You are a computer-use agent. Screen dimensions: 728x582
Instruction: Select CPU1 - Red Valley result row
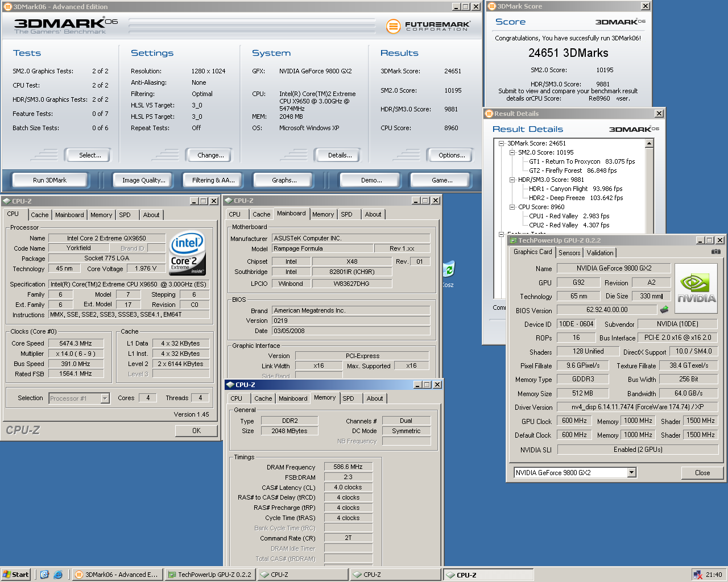(x=569, y=216)
